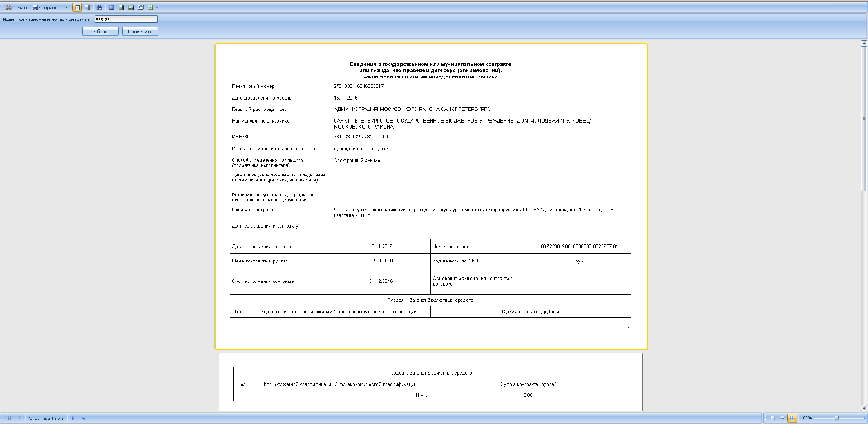
Task: Click the 100% zoom level label
Action: coord(806,418)
